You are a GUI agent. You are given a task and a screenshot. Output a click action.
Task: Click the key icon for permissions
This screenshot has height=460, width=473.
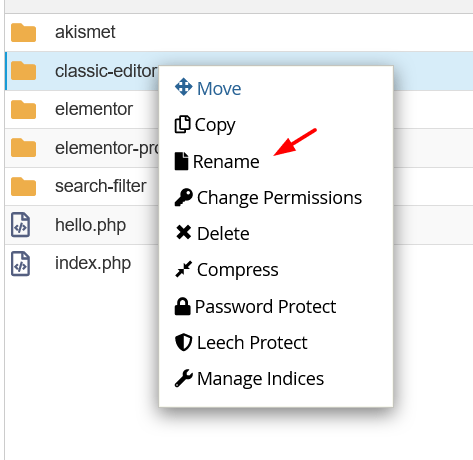click(183, 197)
